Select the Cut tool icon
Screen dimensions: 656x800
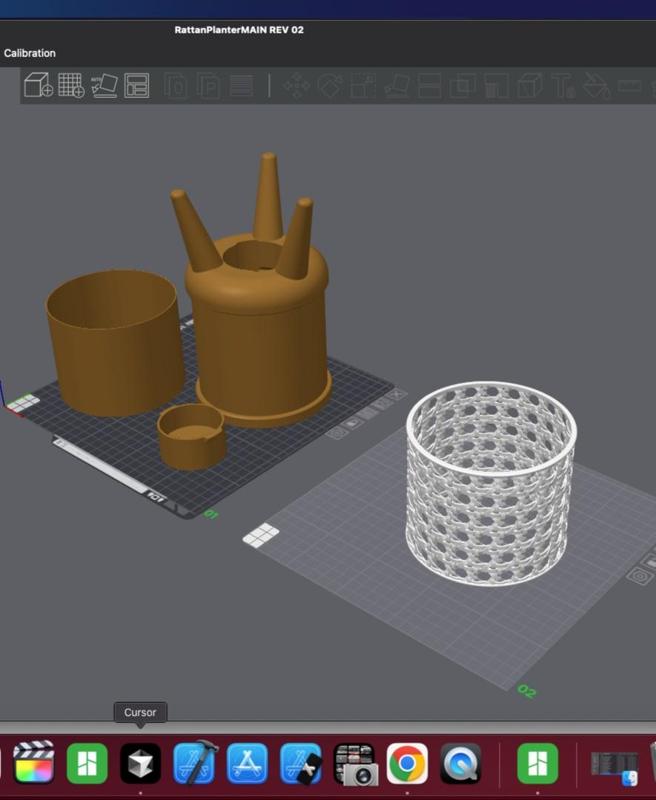click(x=430, y=85)
